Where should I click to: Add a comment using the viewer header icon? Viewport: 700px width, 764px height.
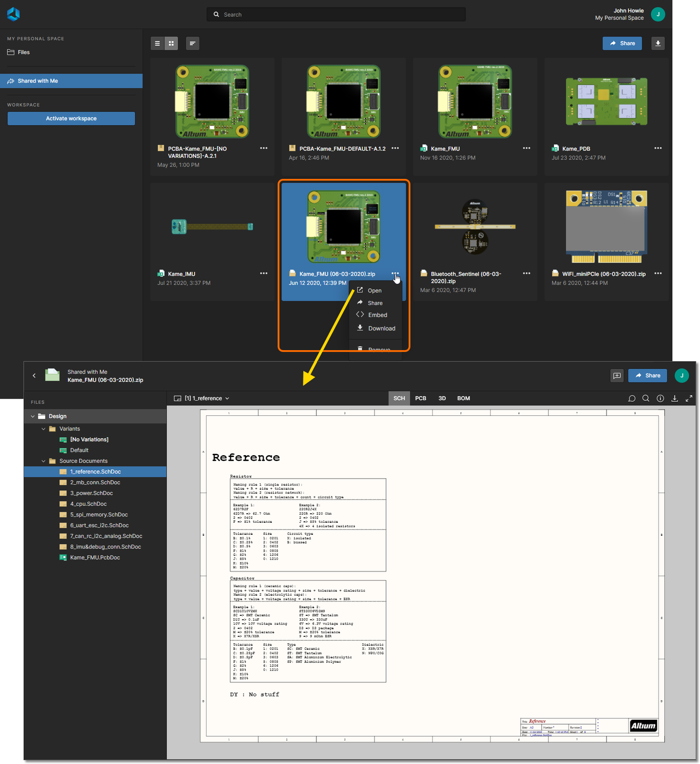tap(617, 376)
